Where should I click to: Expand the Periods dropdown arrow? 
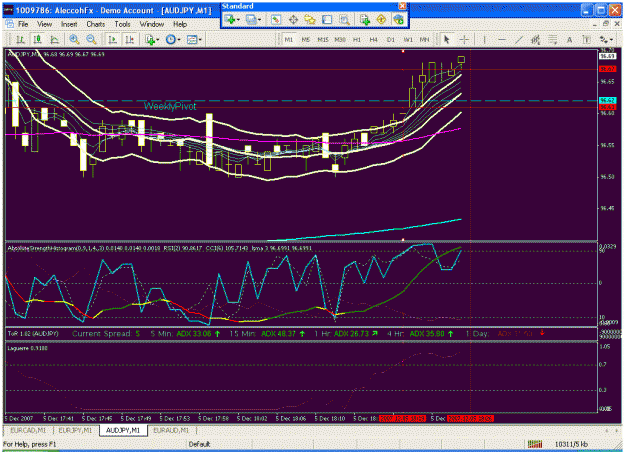coord(179,40)
